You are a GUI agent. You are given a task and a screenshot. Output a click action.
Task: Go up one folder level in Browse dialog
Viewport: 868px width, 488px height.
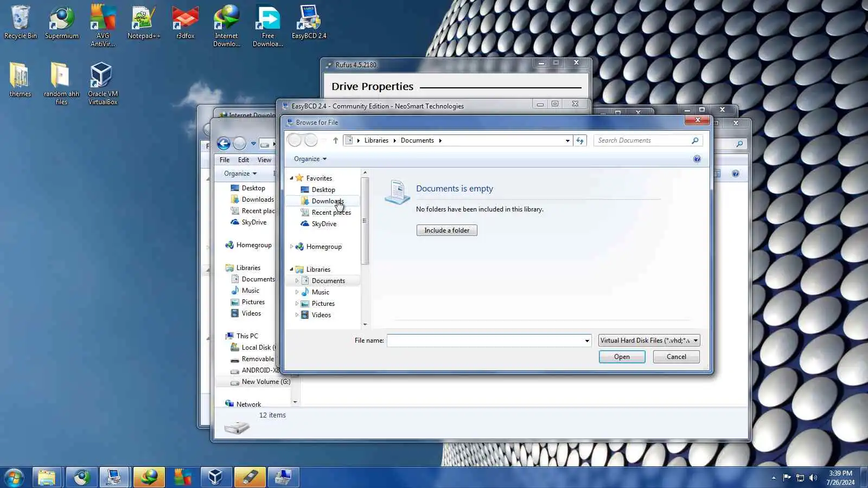[335, 140]
